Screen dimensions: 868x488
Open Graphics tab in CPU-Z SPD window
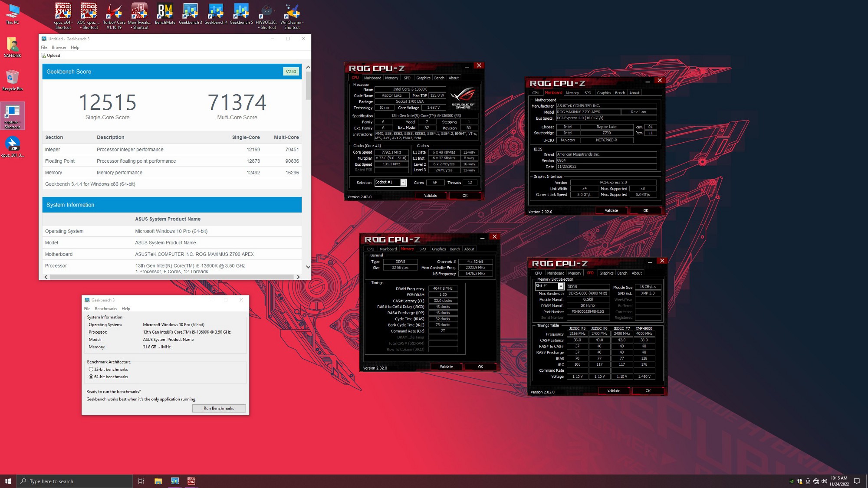click(x=606, y=273)
